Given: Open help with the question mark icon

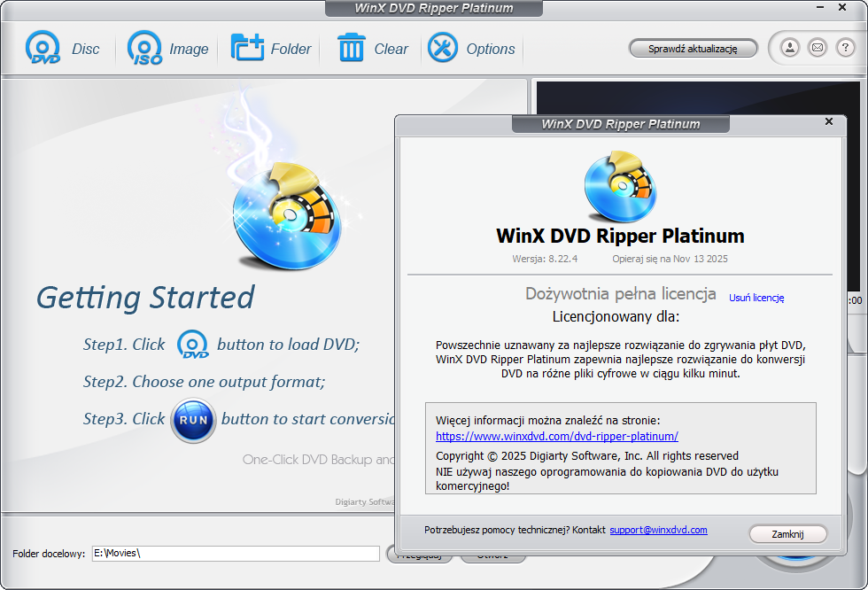Looking at the screenshot, I should [845, 48].
